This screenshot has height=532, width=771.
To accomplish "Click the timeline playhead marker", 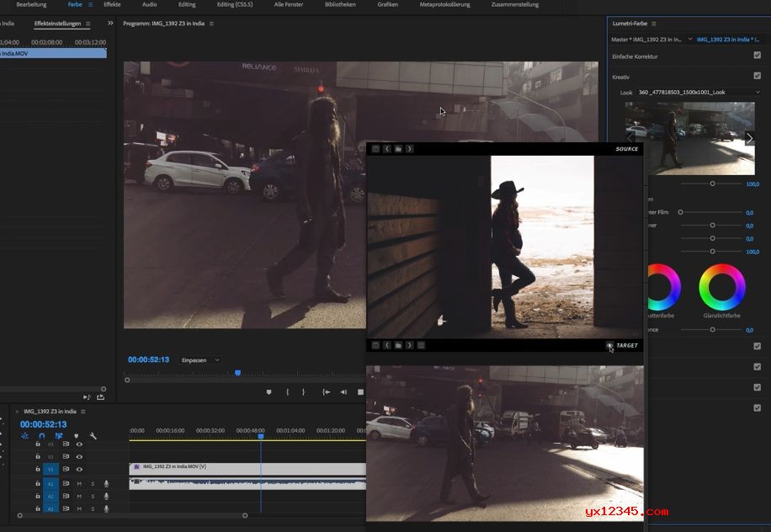I will point(261,437).
